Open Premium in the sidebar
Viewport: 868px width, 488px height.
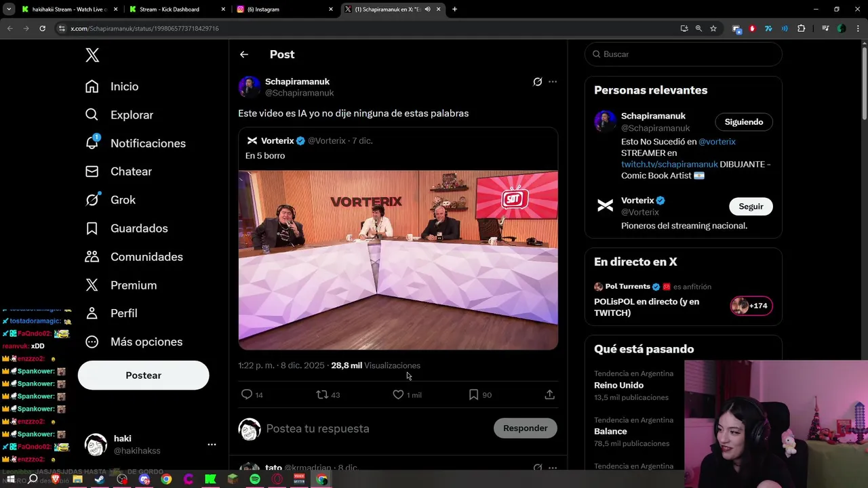click(121, 285)
